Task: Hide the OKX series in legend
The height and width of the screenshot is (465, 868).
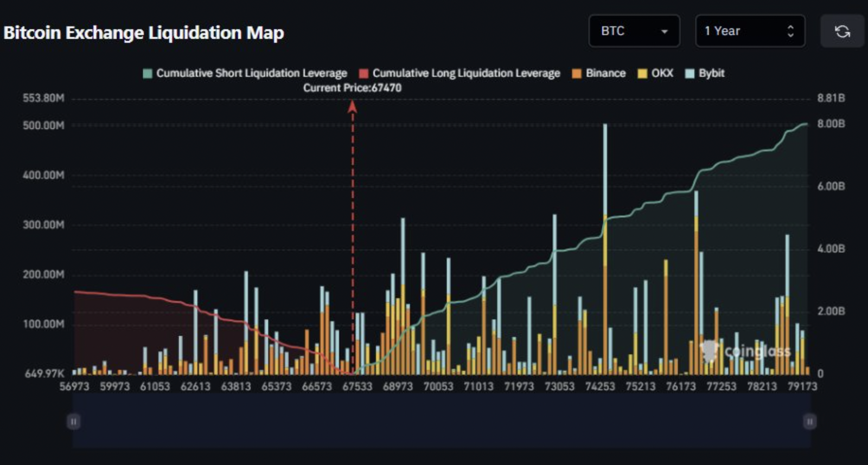Action: (x=662, y=73)
